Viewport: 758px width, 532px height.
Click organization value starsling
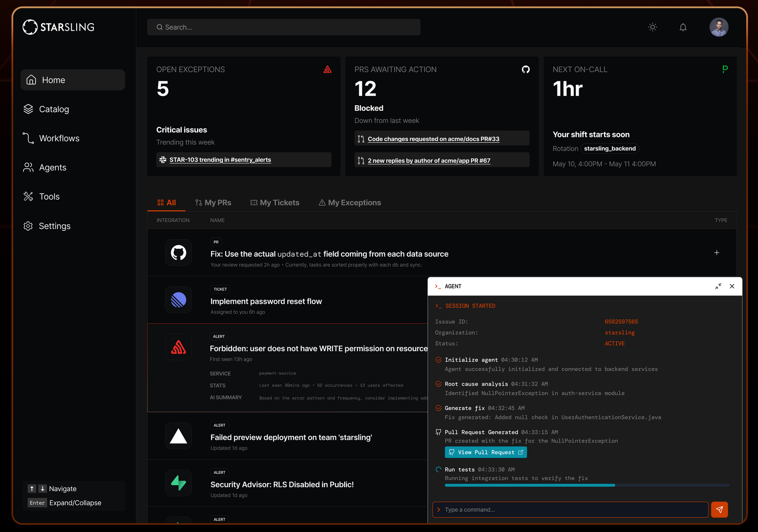[620, 333]
